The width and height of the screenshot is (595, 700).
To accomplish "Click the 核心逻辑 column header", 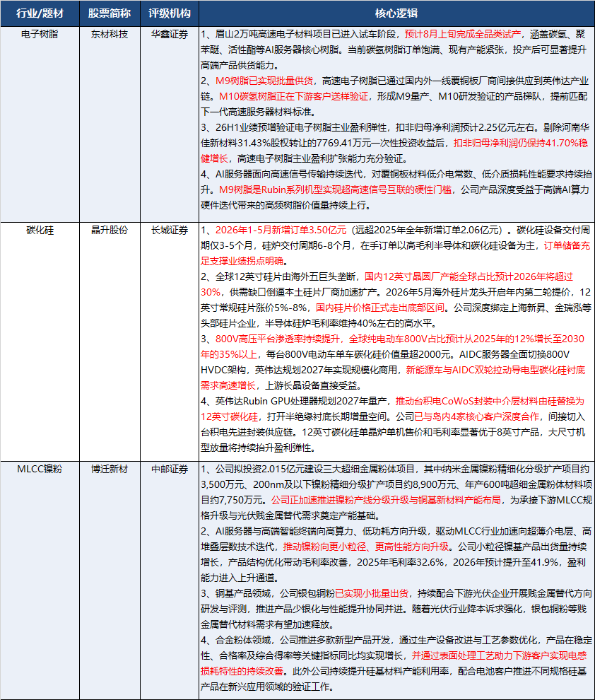I will [396, 13].
